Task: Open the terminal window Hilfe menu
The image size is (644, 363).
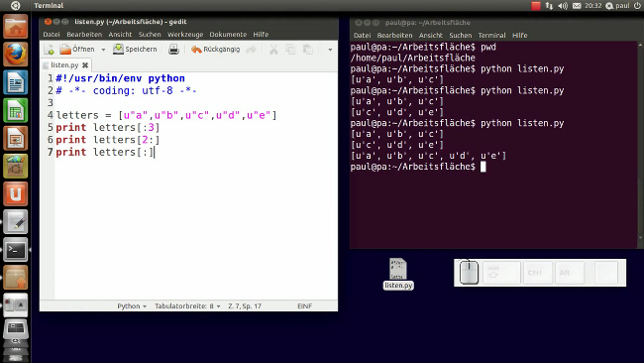Action: tap(519, 36)
